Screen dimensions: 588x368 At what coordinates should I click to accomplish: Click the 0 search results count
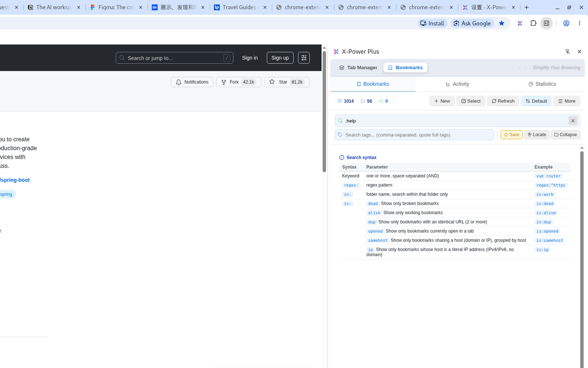(384, 101)
